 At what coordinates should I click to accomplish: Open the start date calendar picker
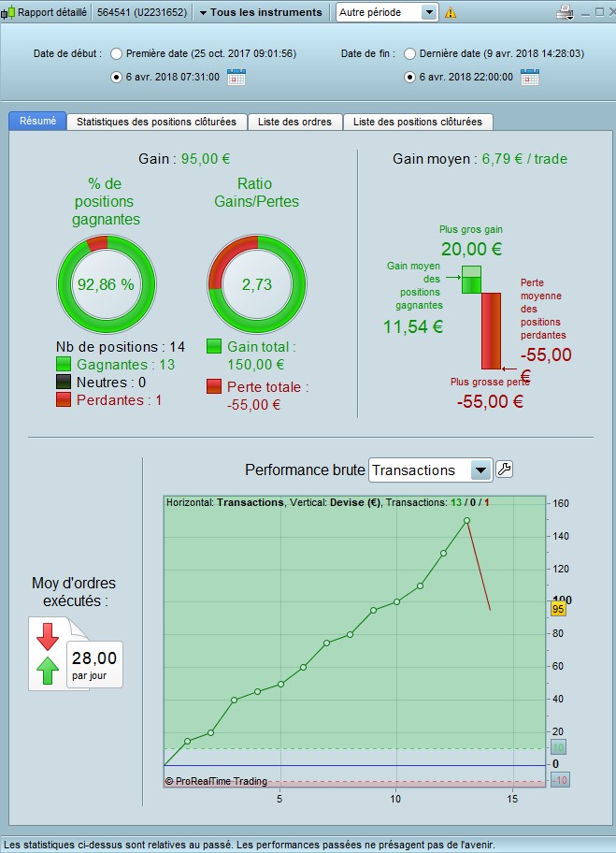(x=236, y=77)
